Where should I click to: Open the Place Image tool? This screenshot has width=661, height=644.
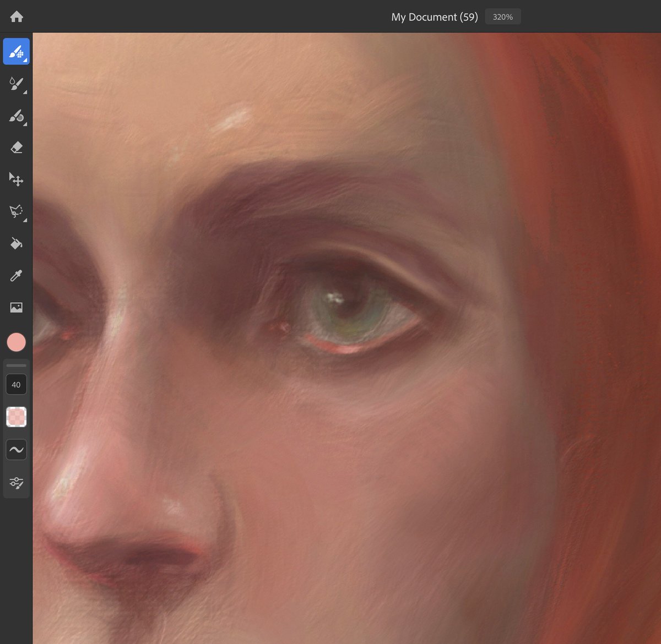(x=16, y=307)
